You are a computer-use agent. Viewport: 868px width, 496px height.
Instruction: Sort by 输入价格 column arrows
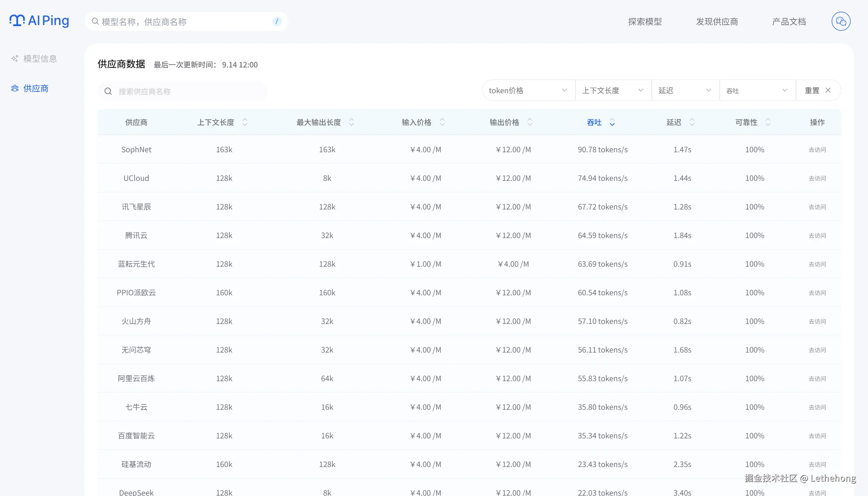pos(442,122)
